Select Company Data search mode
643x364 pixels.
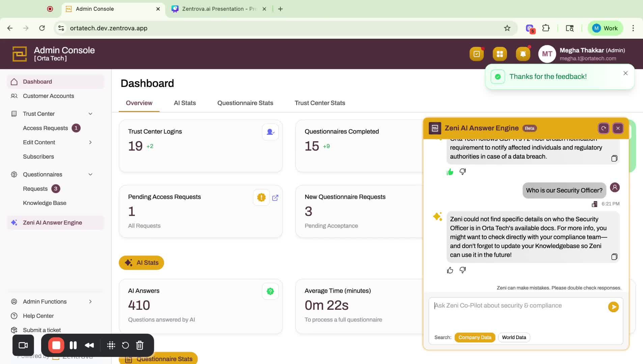coord(475,337)
